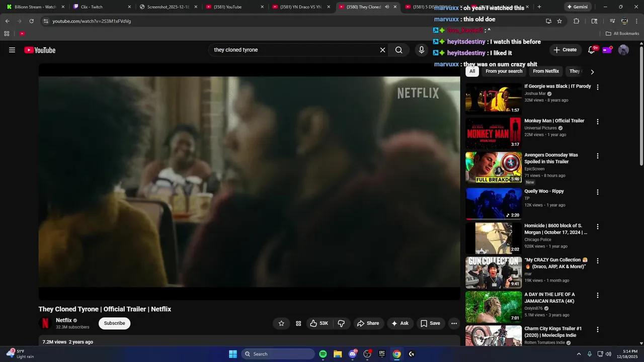Save the video to a playlist
The image size is (644, 362).
pyautogui.click(x=430, y=323)
